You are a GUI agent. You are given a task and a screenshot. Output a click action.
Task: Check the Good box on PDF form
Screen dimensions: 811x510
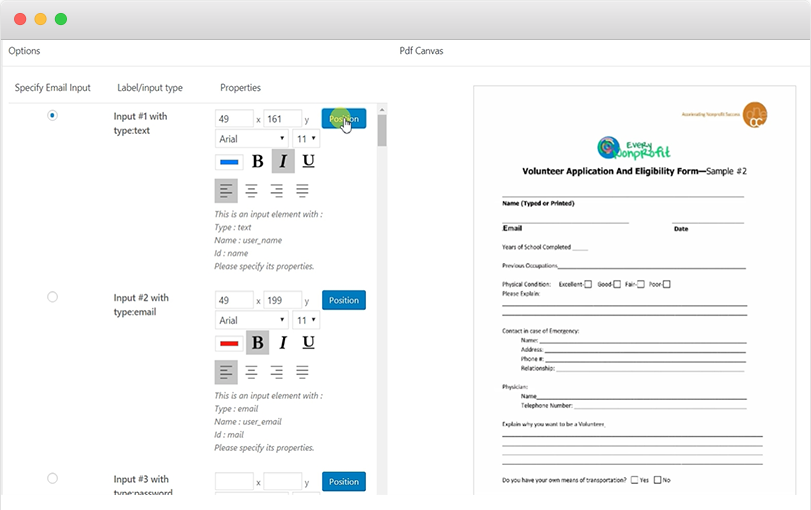click(x=617, y=284)
